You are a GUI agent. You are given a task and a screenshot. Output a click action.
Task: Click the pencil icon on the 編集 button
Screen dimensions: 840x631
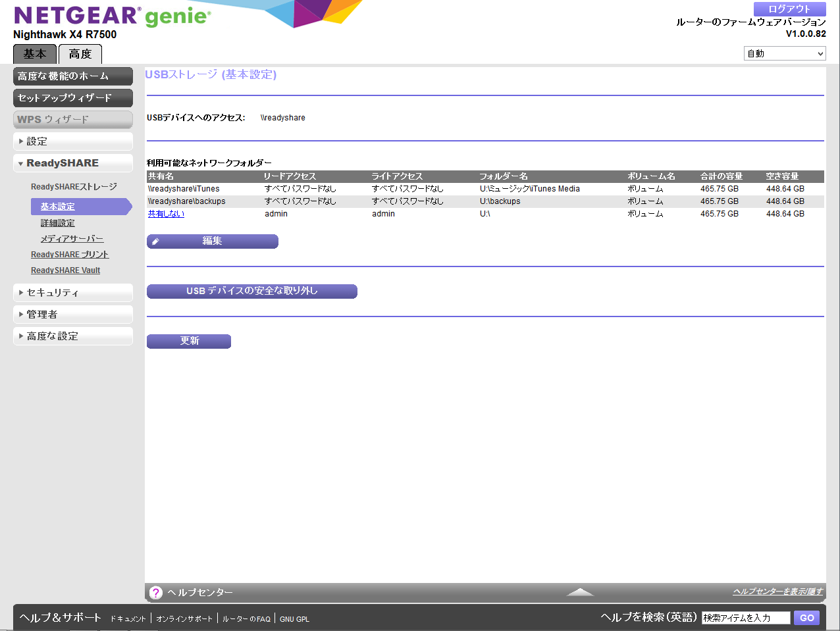(155, 241)
